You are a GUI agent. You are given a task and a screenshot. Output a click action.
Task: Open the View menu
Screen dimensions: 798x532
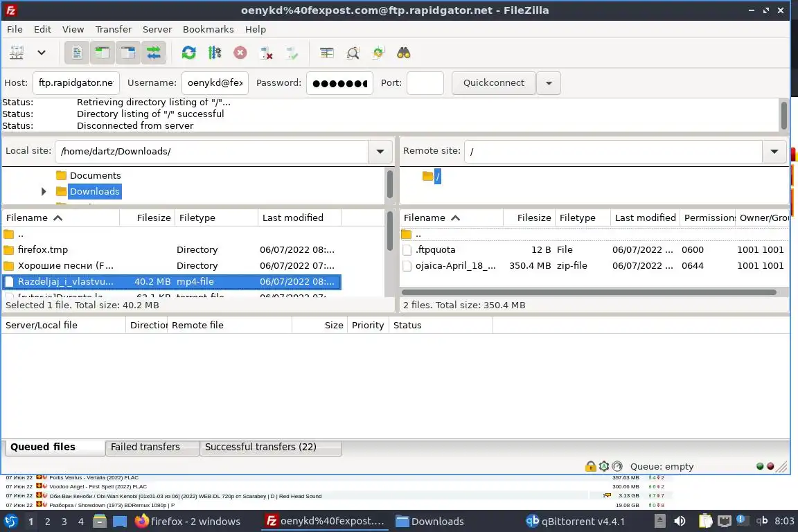(x=73, y=29)
